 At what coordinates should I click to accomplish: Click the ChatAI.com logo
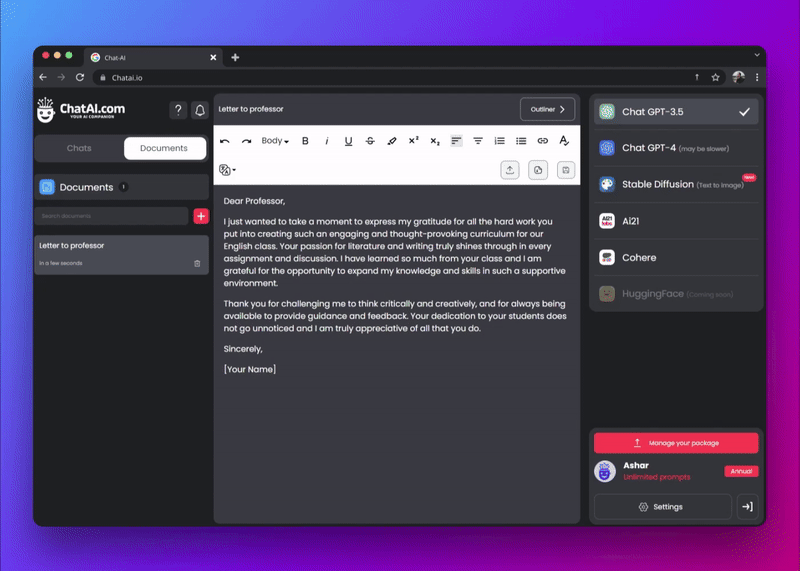81,110
